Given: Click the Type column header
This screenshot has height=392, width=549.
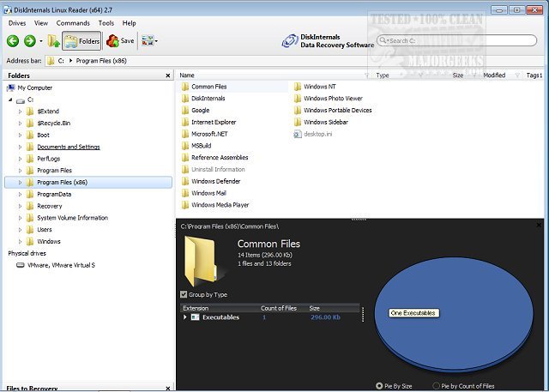Looking at the screenshot, I should [x=383, y=75].
